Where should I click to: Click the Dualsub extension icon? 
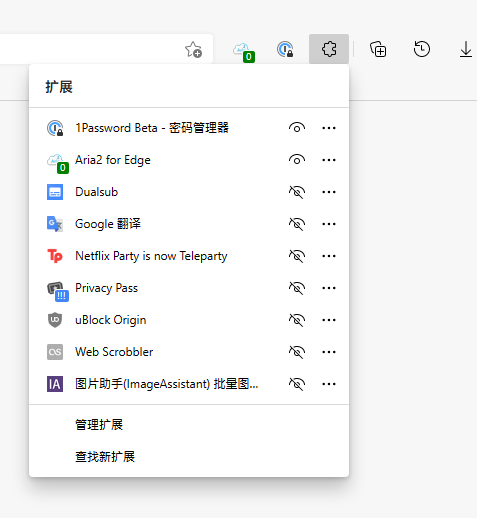tap(55, 192)
